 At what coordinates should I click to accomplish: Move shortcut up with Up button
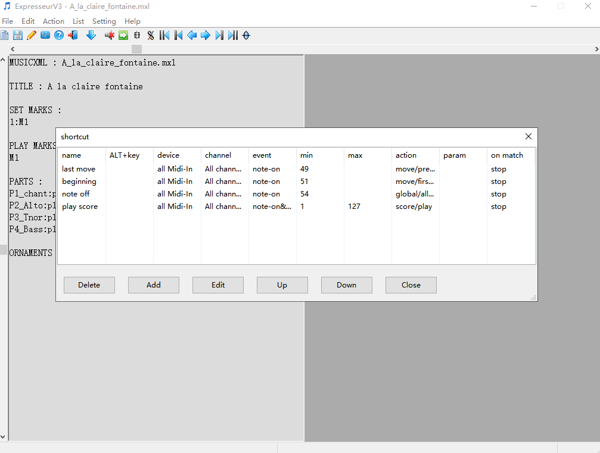[x=282, y=285]
